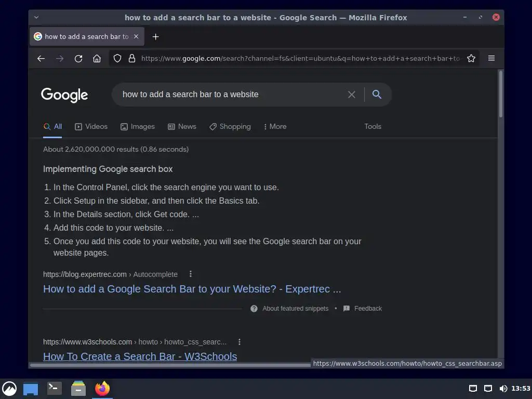
Task: Click the second network tray icon
Action: (x=488, y=389)
